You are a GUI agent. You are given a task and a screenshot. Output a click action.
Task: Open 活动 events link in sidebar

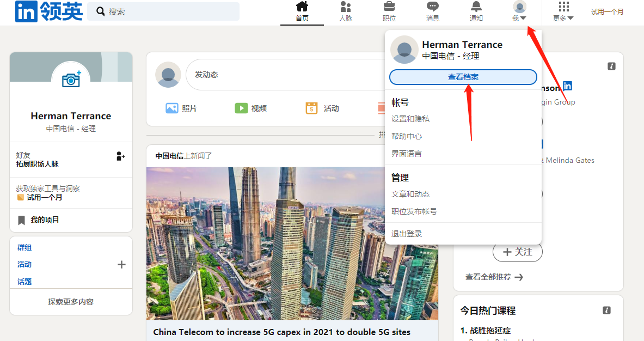[24, 264]
